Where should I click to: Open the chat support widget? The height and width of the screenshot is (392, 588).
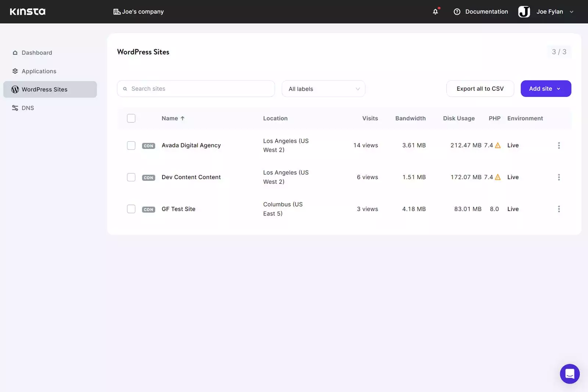pos(570,374)
